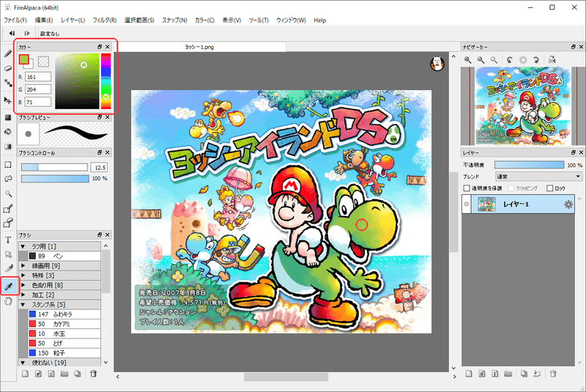This screenshot has height=392, width=586.
Task: Open 選択範囲(S) menu
Action: 139,21
